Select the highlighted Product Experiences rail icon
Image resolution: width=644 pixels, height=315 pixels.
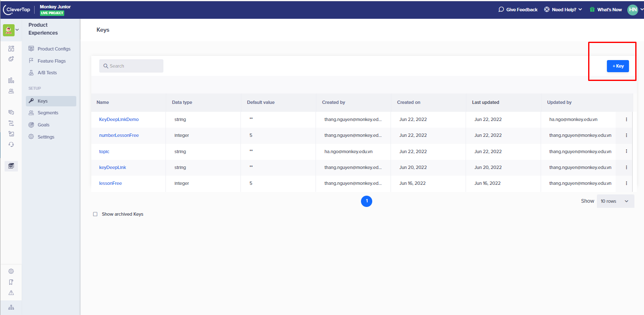click(11, 166)
